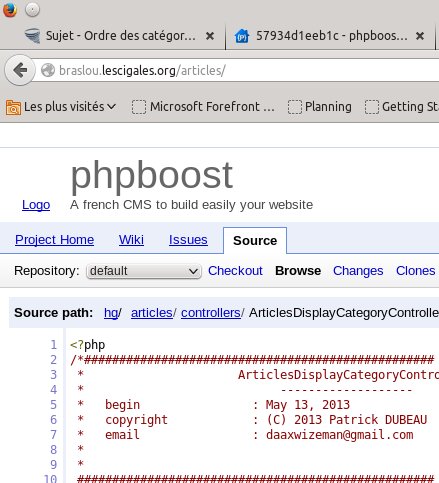Image resolution: width=439 pixels, height=483 pixels.
Task: Click the Les plus visités folder icon
Action: click(13, 107)
